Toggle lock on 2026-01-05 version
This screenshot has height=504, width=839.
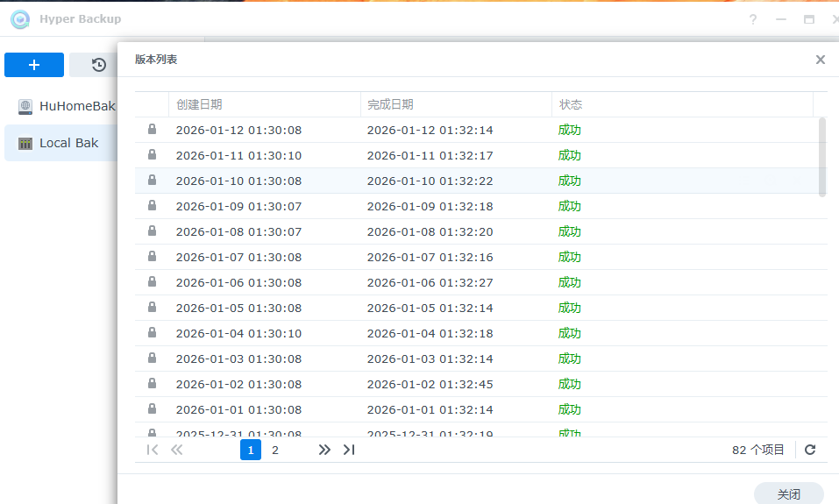[x=152, y=307]
